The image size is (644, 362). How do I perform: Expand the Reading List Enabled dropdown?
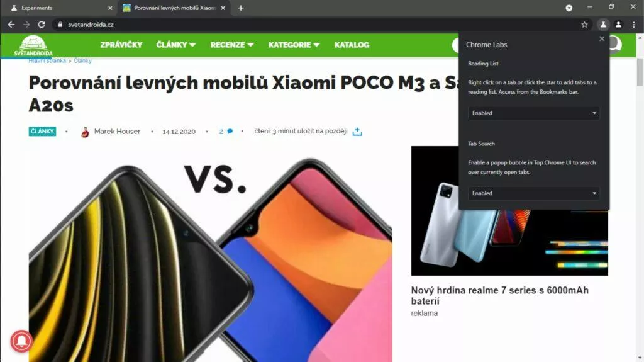click(x=533, y=113)
